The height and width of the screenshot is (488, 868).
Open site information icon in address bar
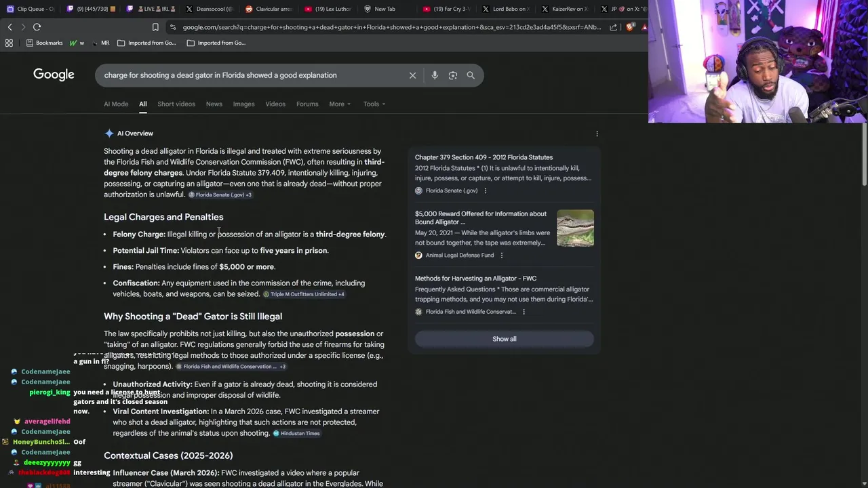174,27
